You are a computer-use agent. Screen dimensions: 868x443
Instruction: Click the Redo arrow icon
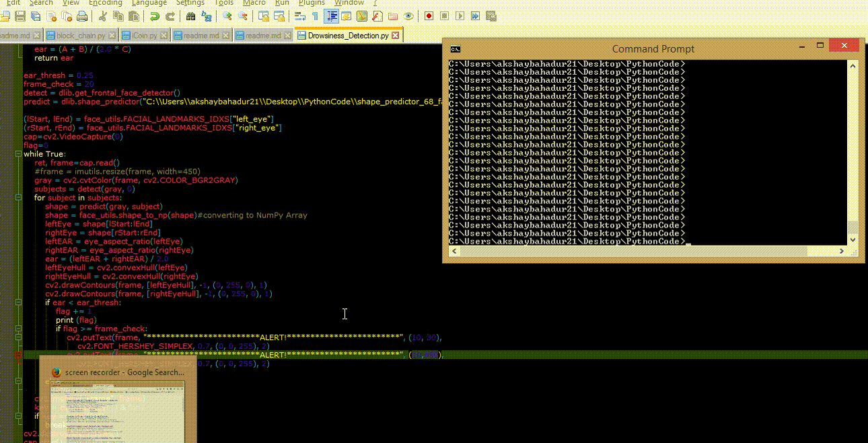click(170, 16)
